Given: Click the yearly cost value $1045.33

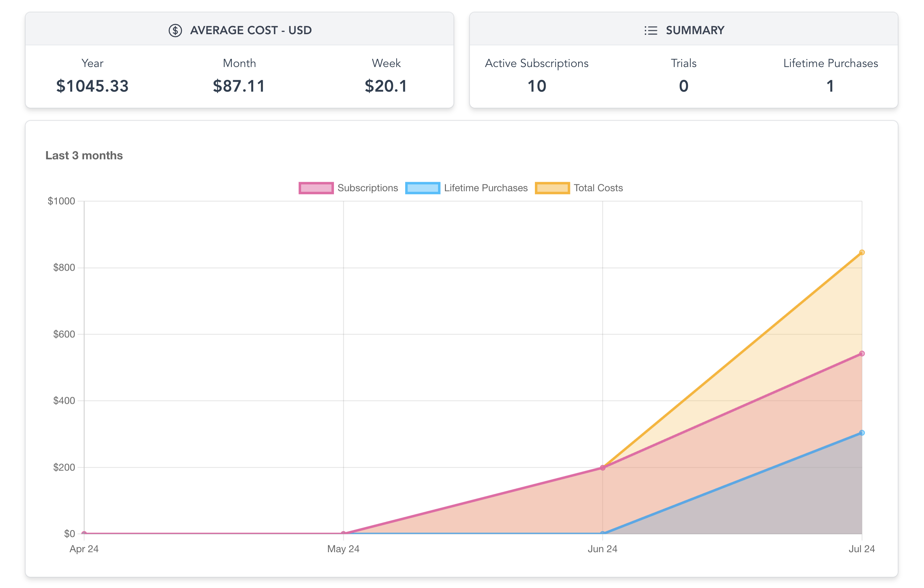Looking at the screenshot, I should (x=92, y=86).
